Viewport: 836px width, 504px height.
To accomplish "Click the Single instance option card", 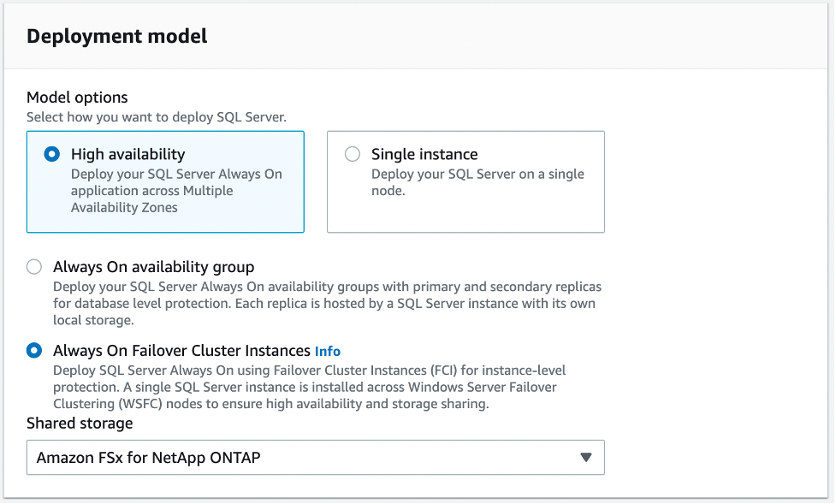I will click(x=465, y=181).
